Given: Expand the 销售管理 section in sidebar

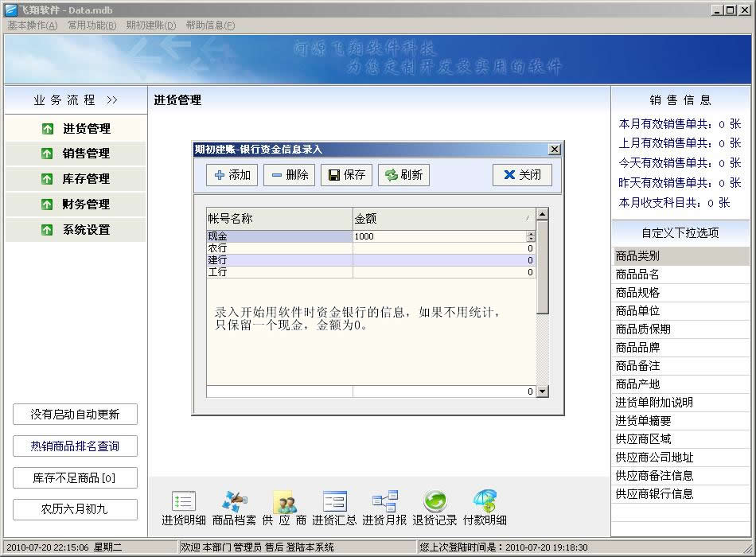Looking at the screenshot, I should [76, 154].
